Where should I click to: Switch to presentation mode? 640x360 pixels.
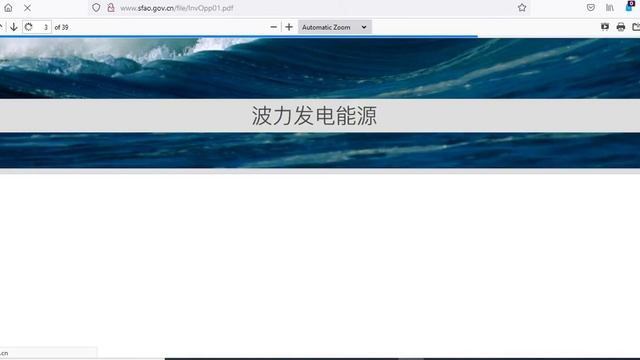(x=605, y=27)
